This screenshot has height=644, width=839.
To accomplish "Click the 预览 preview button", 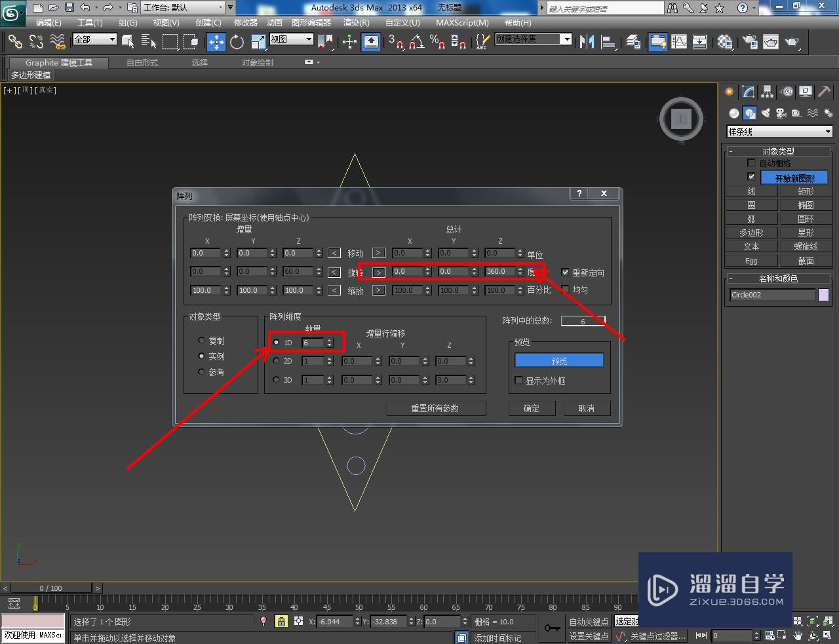I will click(559, 361).
